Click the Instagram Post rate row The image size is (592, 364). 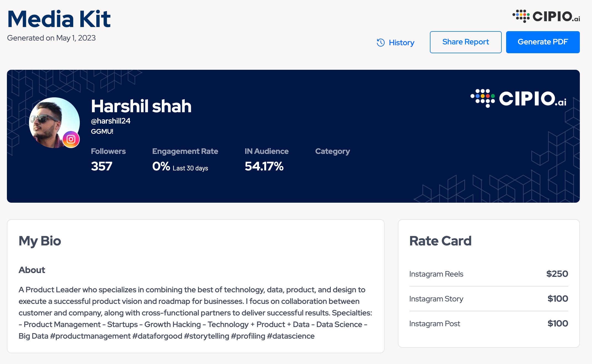(x=488, y=323)
